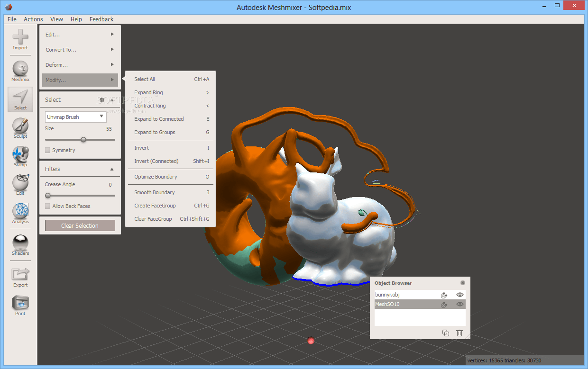
Task: Click the Meshmixer app icon in title bar
Action: (x=9, y=7)
